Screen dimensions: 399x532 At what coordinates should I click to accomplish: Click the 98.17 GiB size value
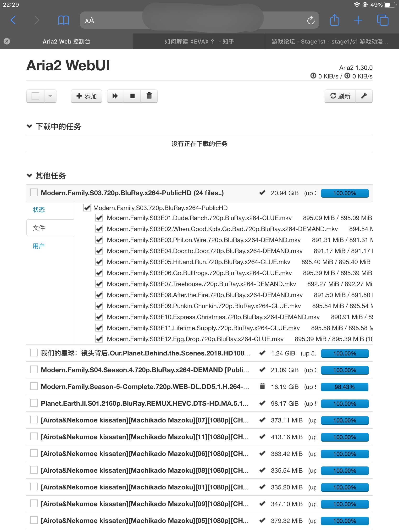pos(284,403)
